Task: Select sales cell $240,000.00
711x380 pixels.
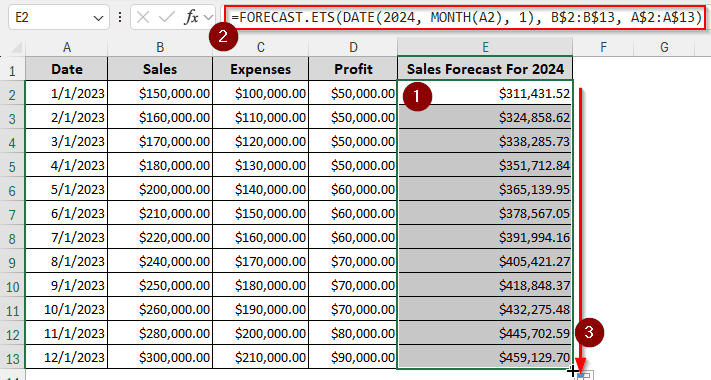Action: pos(160,262)
